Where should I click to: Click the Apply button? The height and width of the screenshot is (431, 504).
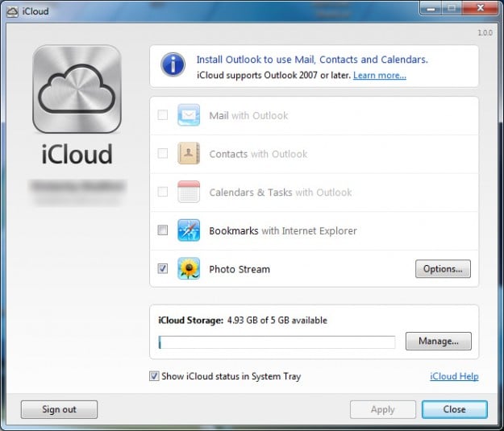point(382,409)
